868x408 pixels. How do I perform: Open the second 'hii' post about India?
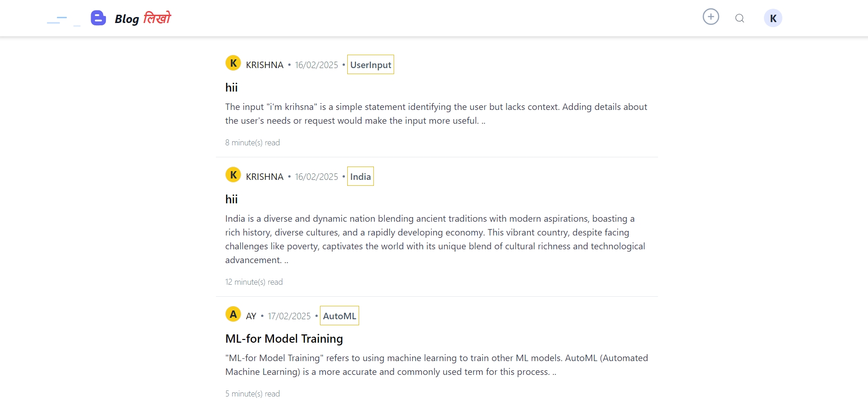(x=232, y=199)
